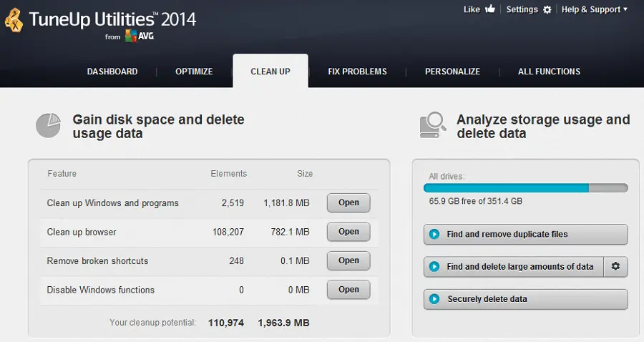
Task: Click 'Gain disk space and delete usage data' heading
Action: coord(159,127)
